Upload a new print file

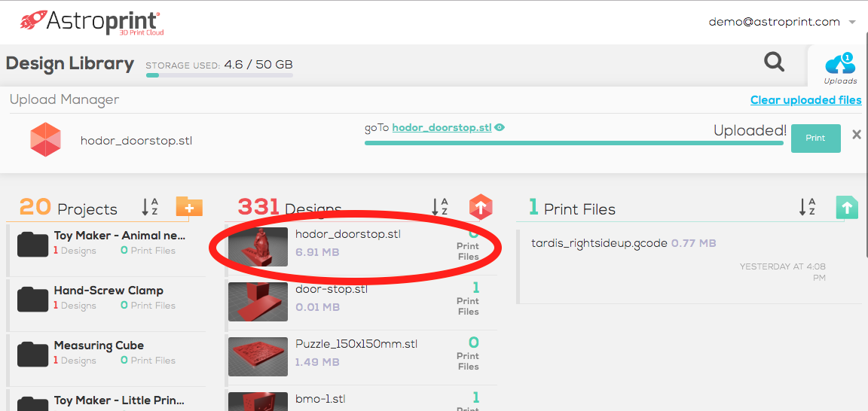847,207
